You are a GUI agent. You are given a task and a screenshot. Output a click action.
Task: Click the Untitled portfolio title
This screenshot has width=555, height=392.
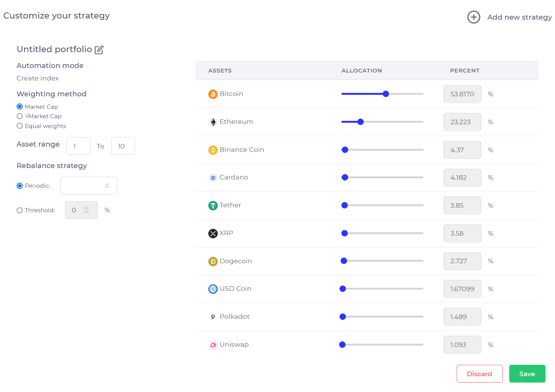tap(54, 49)
